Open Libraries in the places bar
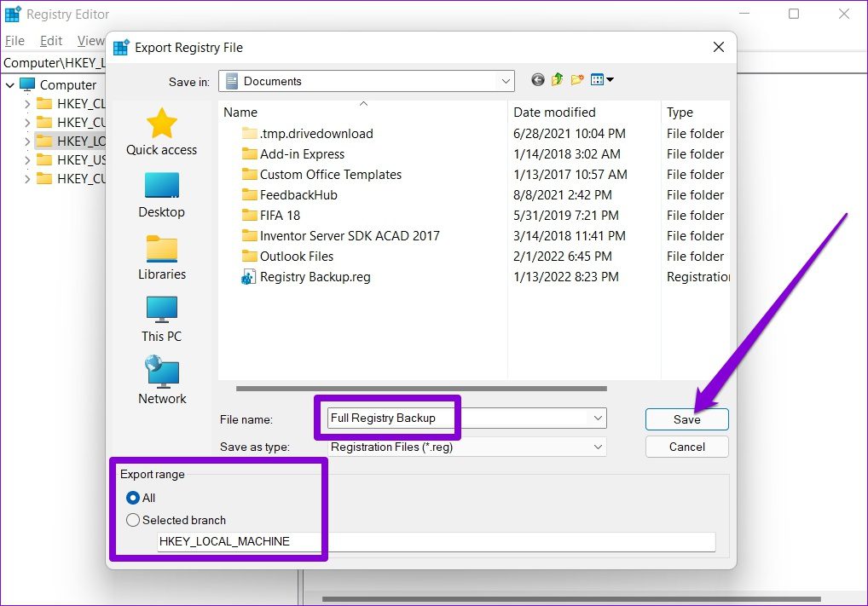This screenshot has width=868, height=606. point(161,257)
